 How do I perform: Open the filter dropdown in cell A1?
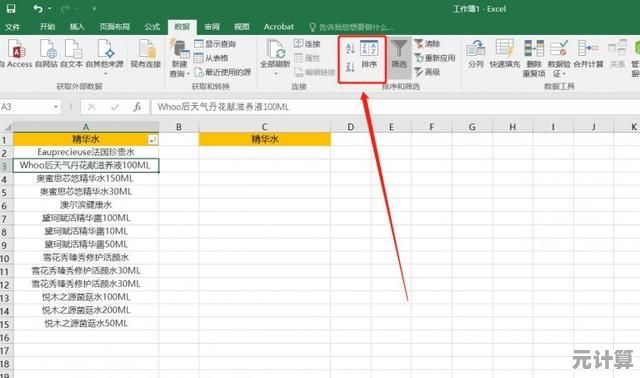point(153,140)
